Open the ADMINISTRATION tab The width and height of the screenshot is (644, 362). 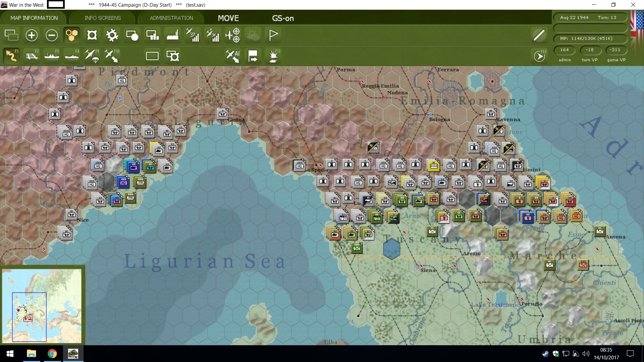coord(171,18)
